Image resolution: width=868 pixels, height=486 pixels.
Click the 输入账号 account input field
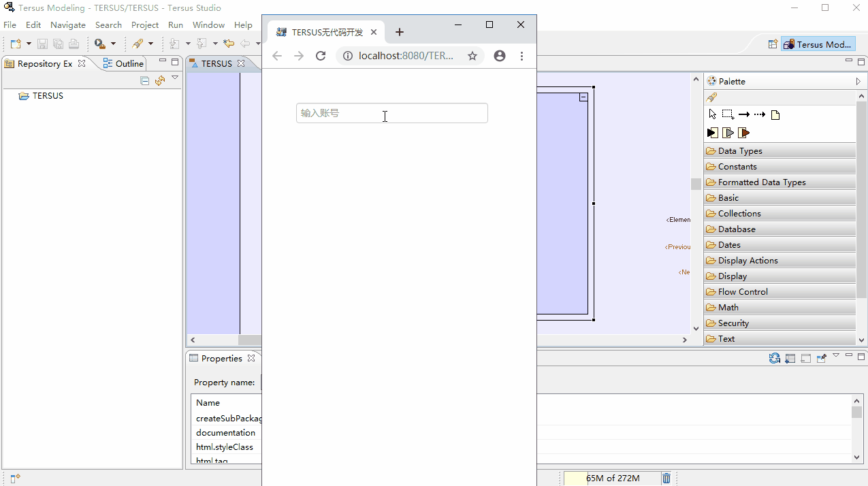(x=392, y=113)
